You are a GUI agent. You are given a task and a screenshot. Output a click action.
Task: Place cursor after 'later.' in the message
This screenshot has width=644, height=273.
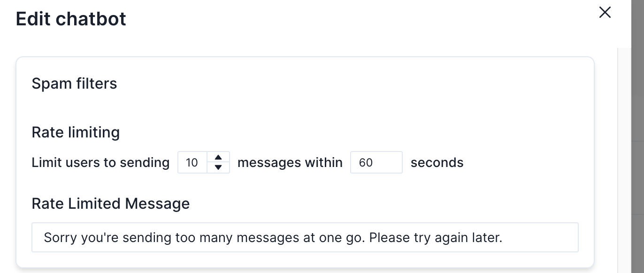click(x=503, y=237)
